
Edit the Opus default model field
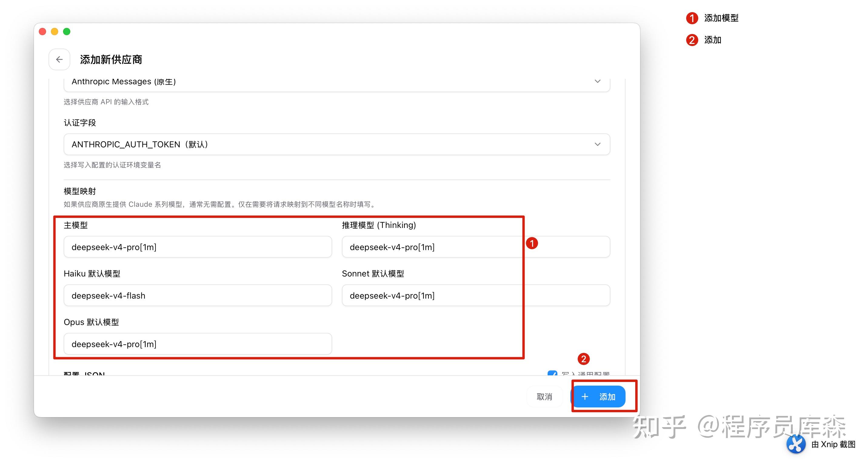[198, 344]
